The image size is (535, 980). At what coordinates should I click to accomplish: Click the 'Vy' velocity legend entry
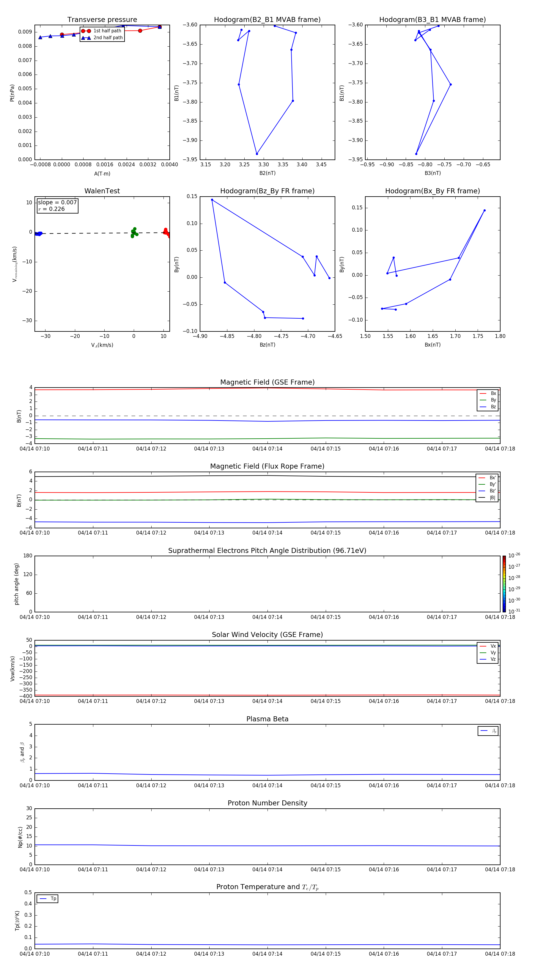coord(488,653)
